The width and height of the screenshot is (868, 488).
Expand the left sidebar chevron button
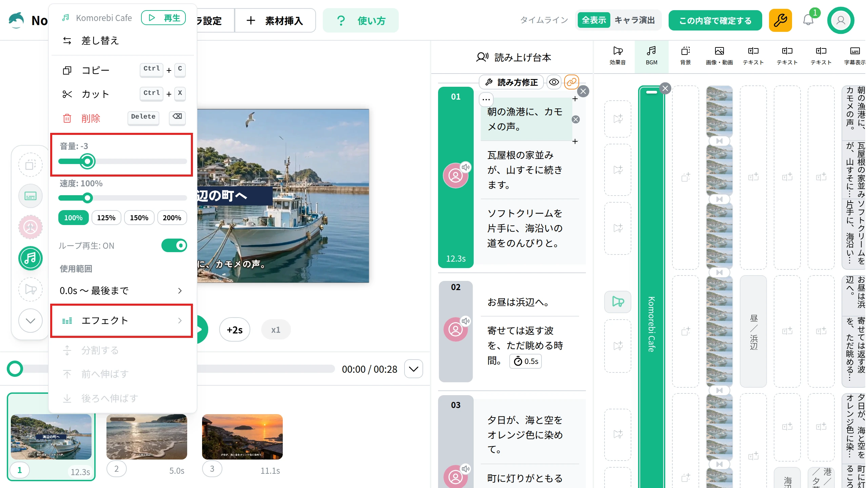pos(31,321)
